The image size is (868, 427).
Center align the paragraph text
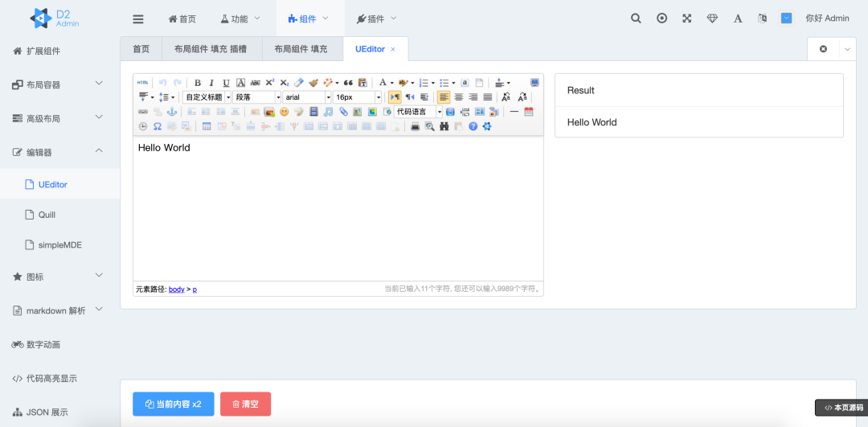tap(458, 97)
